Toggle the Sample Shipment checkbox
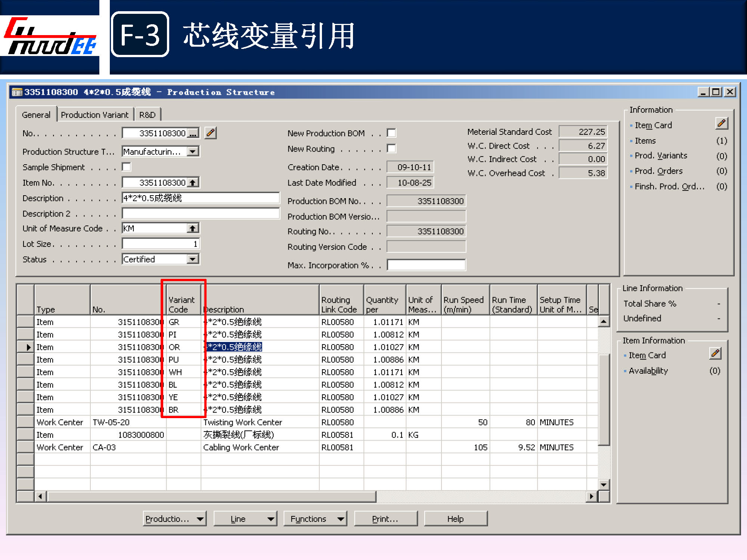Screen dimensions: 747x560 click(127, 167)
